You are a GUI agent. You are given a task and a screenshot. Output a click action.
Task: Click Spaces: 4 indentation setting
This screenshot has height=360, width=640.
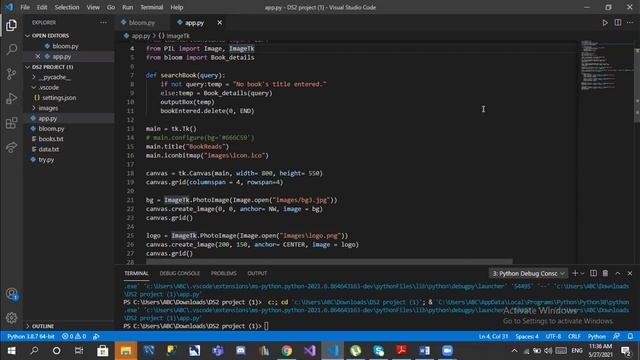[x=527, y=336]
